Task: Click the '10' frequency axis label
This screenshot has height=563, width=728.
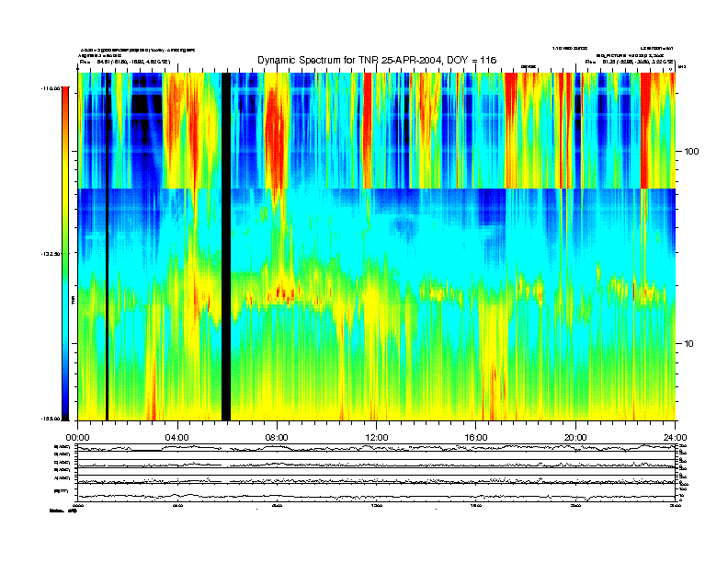Action: [689, 344]
